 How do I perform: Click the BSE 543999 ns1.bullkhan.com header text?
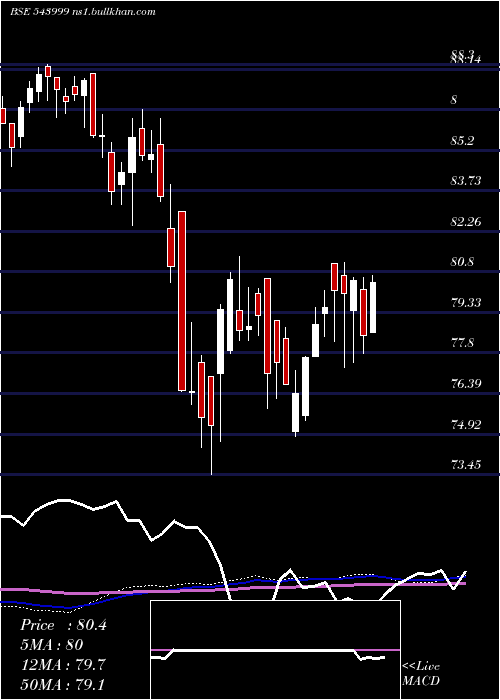(x=83, y=12)
